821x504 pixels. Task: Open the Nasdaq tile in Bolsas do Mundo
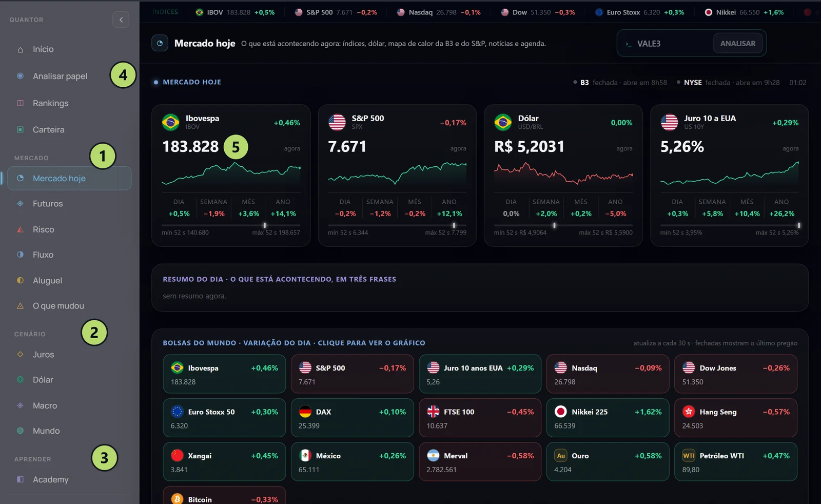(x=608, y=374)
